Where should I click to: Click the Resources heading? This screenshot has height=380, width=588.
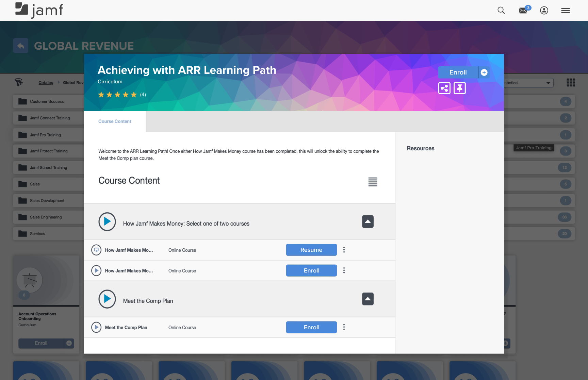(421, 148)
